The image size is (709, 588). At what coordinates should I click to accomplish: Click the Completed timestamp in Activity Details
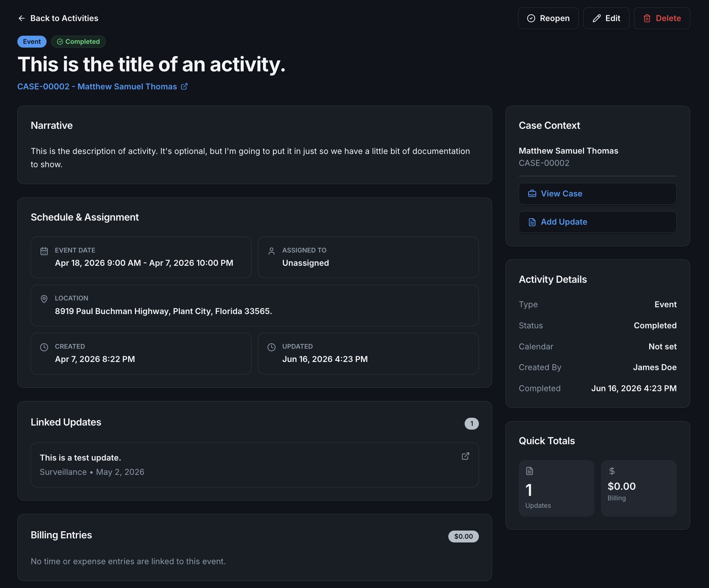[x=634, y=388]
